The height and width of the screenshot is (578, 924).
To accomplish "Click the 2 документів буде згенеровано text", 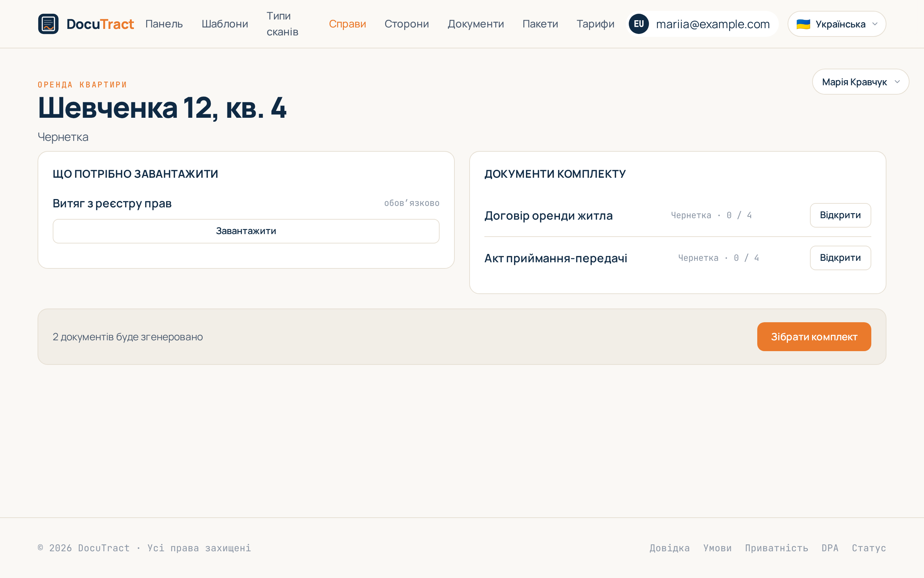I will [x=127, y=337].
